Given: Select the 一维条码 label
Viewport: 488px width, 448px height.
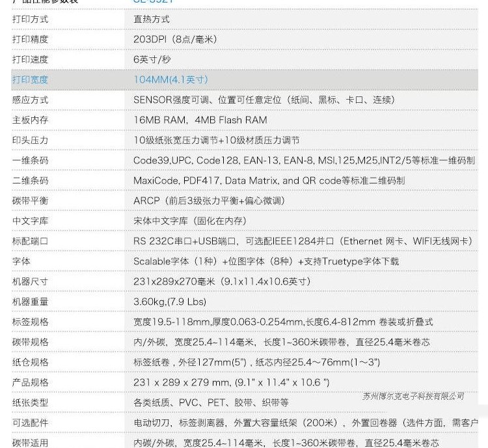Looking at the screenshot, I should point(30,160).
